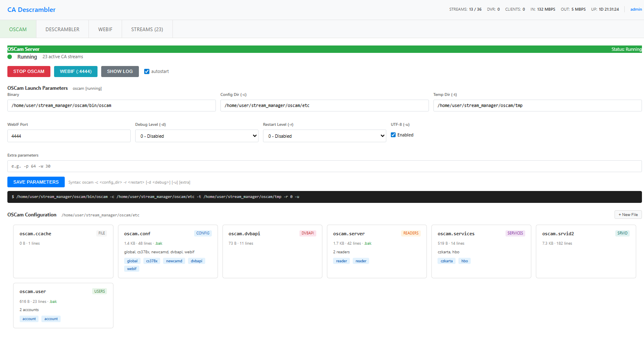Click the CONFIG badge on oscam.conf

tap(203, 233)
